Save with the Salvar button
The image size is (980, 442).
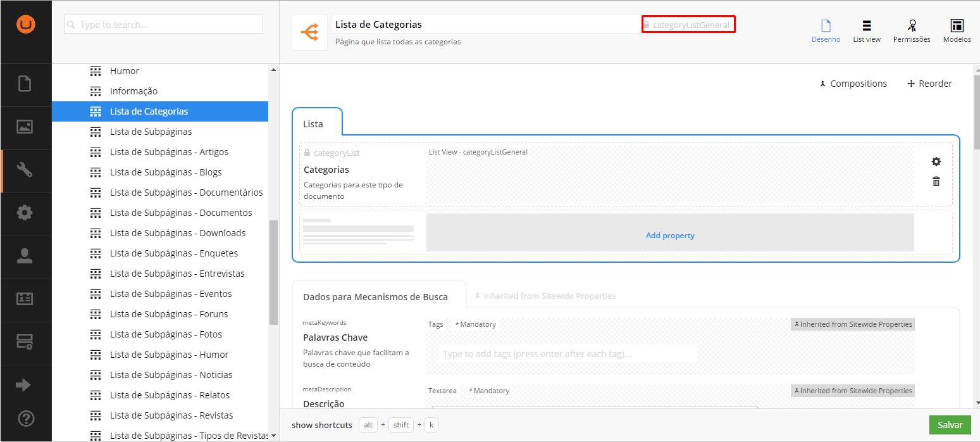(x=950, y=425)
